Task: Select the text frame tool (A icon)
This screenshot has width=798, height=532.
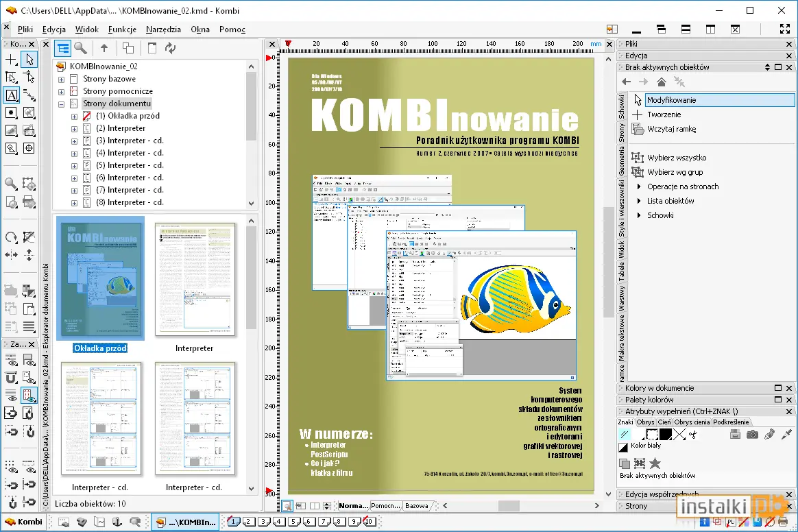Action: click(x=11, y=95)
